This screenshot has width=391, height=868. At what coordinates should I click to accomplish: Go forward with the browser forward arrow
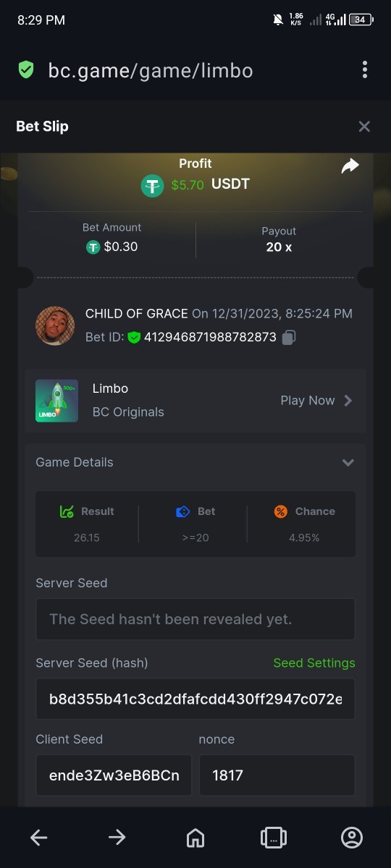[x=117, y=838]
